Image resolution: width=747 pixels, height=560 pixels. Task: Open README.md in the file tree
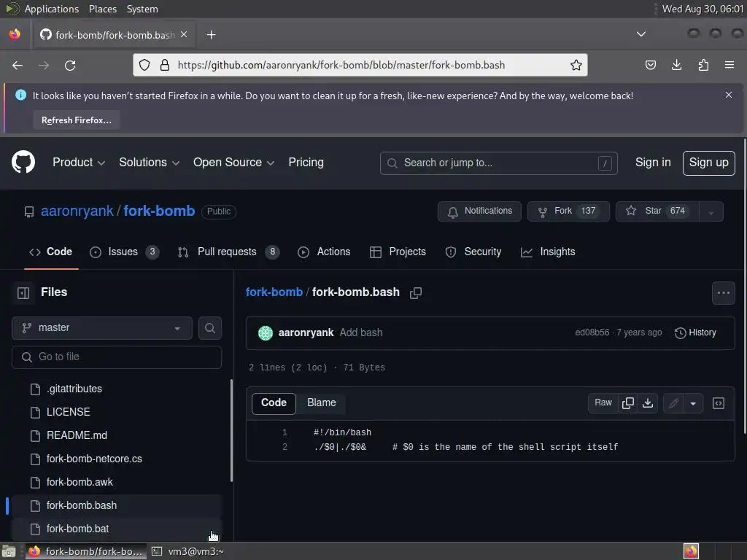click(77, 436)
